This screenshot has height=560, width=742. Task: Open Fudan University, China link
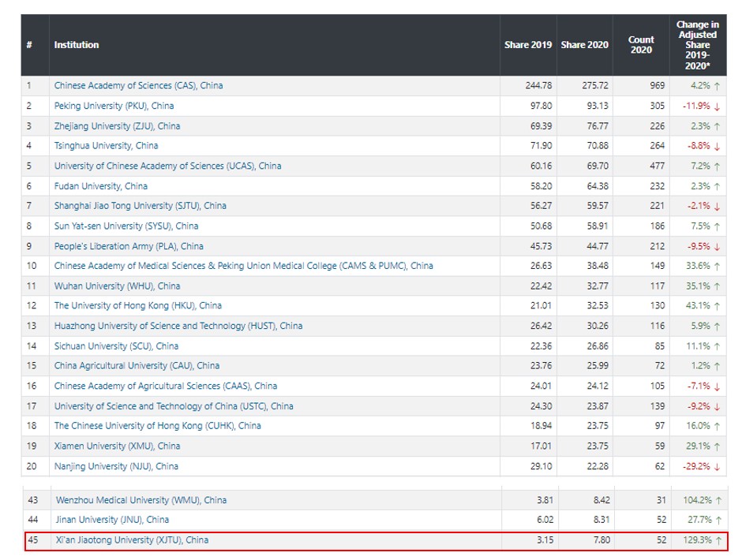(x=101, y=186)
